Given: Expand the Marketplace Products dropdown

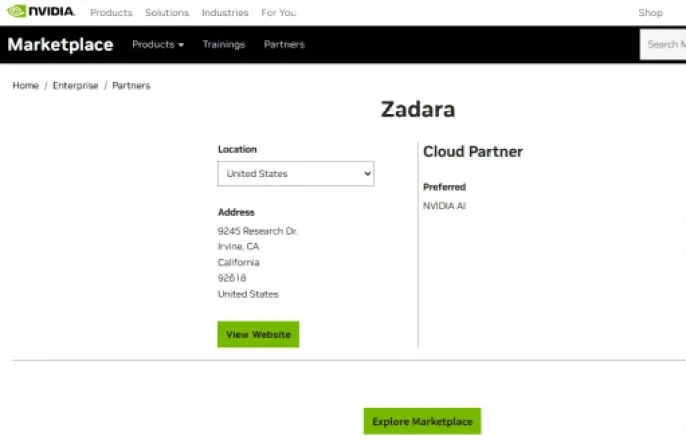Looking at the screenshot, I should point(158,44).
